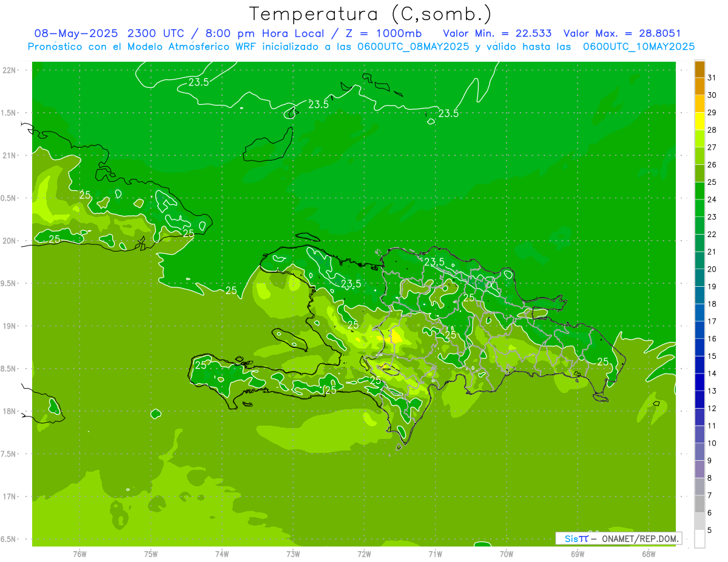
Task: Click the colorbar label 31
Action: [712, 78]
